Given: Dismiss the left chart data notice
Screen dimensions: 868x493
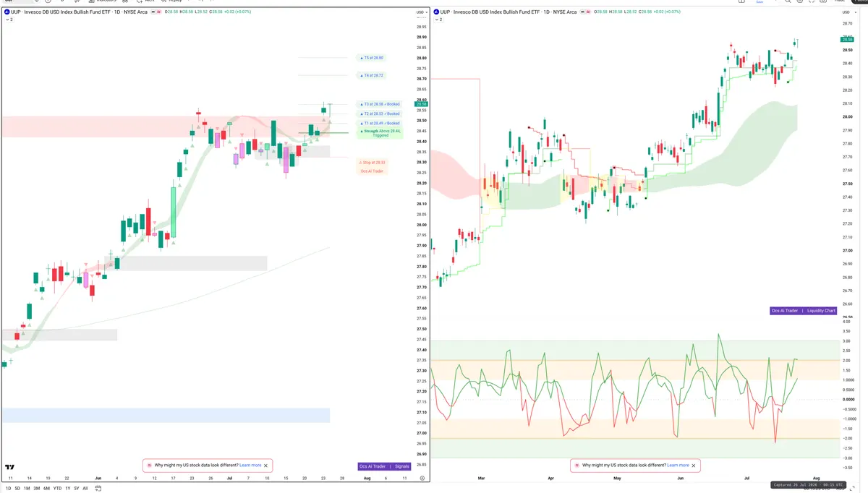Looking at the screenshot, I should point(266,466).
